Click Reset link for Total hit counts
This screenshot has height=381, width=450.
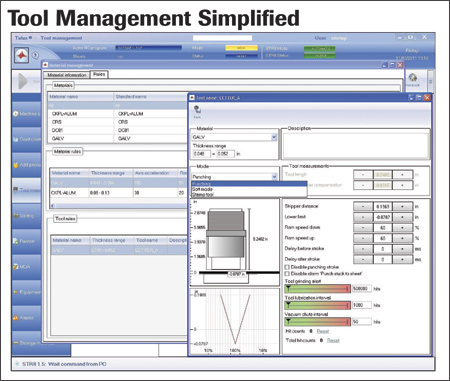[333, 340]
